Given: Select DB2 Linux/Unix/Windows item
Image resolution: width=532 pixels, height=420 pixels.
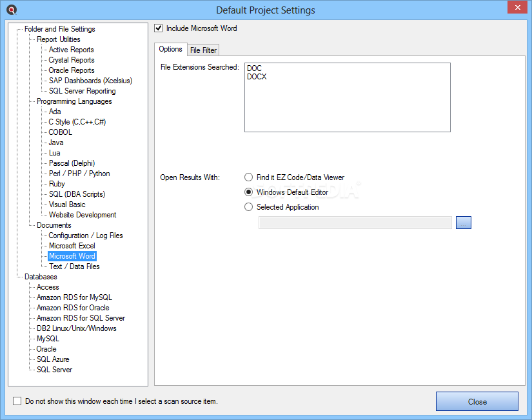Looking at the screenshot, I should [x=77, y=328].
